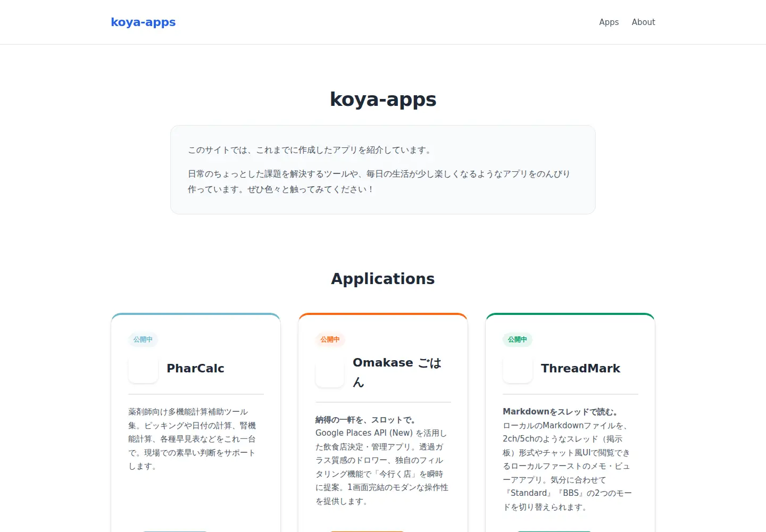Screen dimensions: 766x532
Task: Click the ThreadMark app icon placeholder
Action: click(x=518, y=368)
